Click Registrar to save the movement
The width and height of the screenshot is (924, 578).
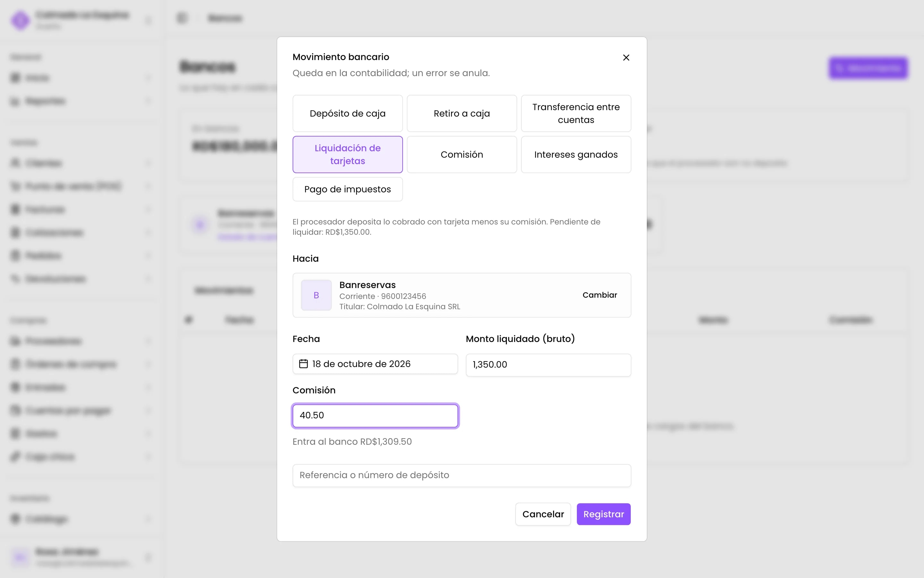tap(603, 514)
